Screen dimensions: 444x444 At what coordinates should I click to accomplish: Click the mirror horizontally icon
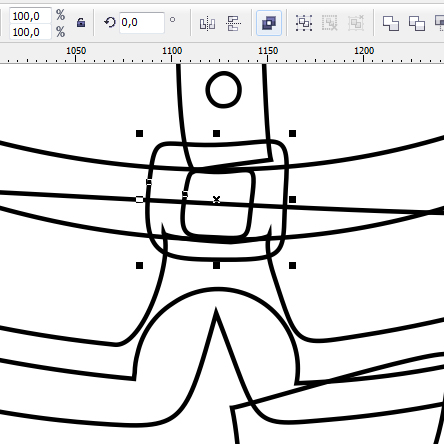pyautogui.click(x=207, y=23)
